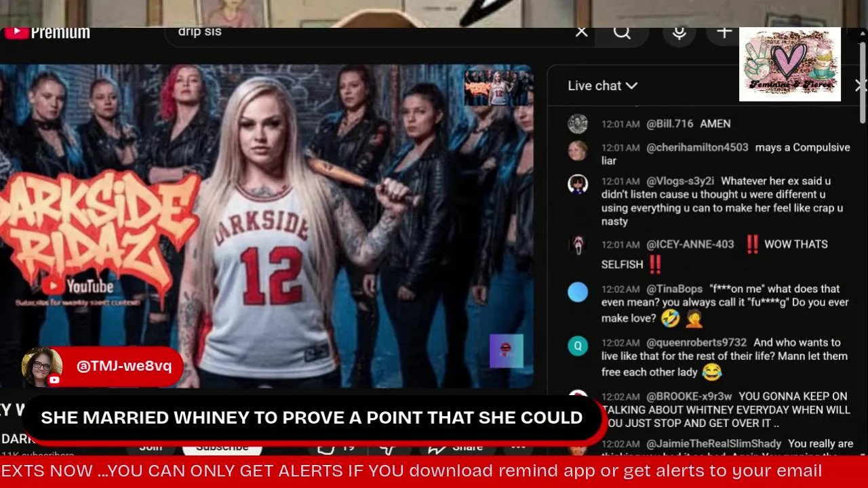Click username @Bill.716 in chat
The height and width of the screenshot is (488, 868).
tap(669, 123)
